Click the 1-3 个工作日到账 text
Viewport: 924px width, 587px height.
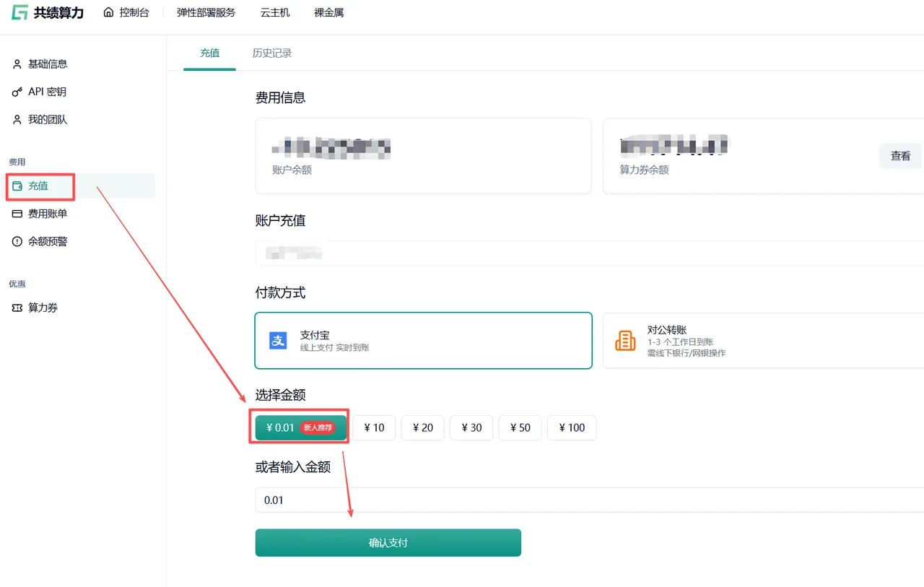681,342
